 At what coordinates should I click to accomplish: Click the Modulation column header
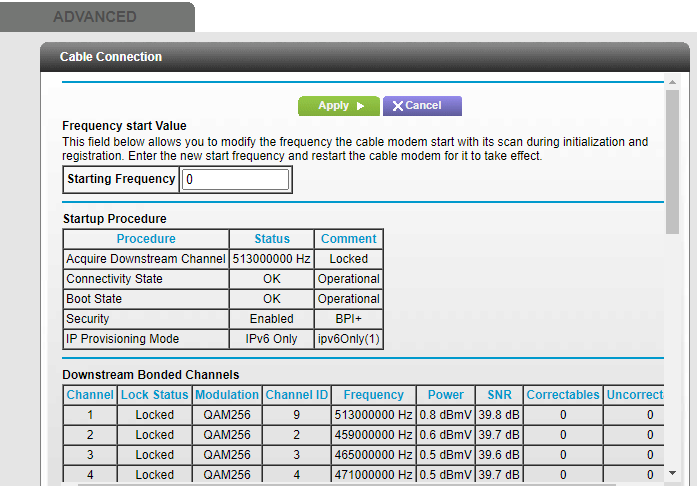pos(227,395)
